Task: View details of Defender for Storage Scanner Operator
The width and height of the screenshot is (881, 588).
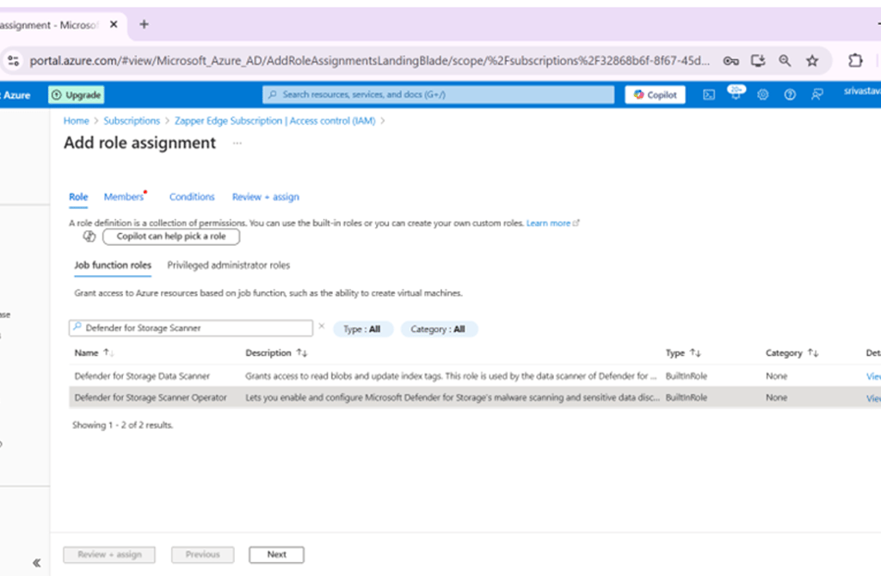Action: (873, 398)
